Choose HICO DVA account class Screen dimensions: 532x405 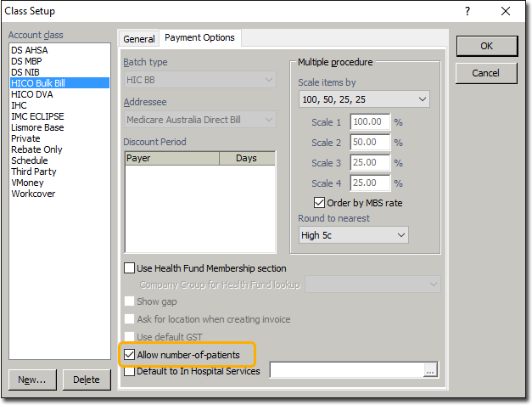(33, 94)
